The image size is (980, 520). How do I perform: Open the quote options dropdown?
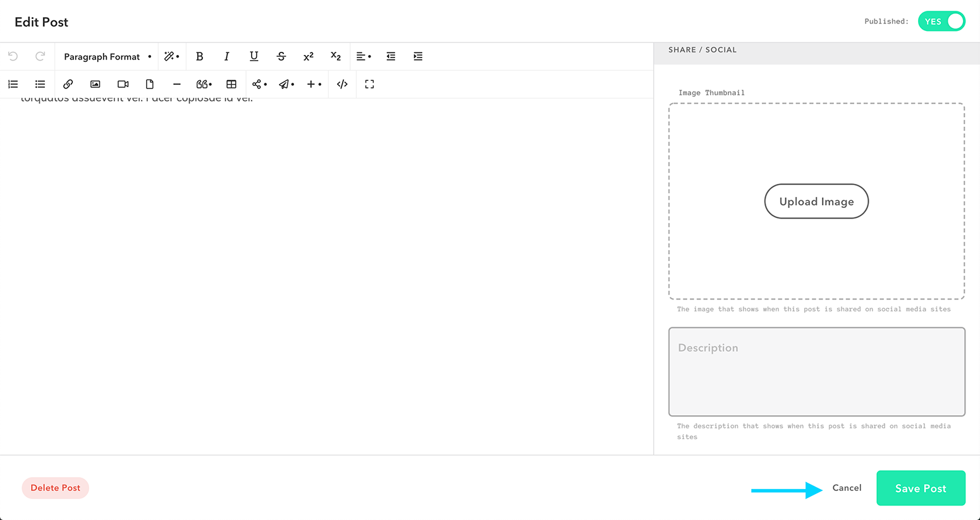point(204,84)
